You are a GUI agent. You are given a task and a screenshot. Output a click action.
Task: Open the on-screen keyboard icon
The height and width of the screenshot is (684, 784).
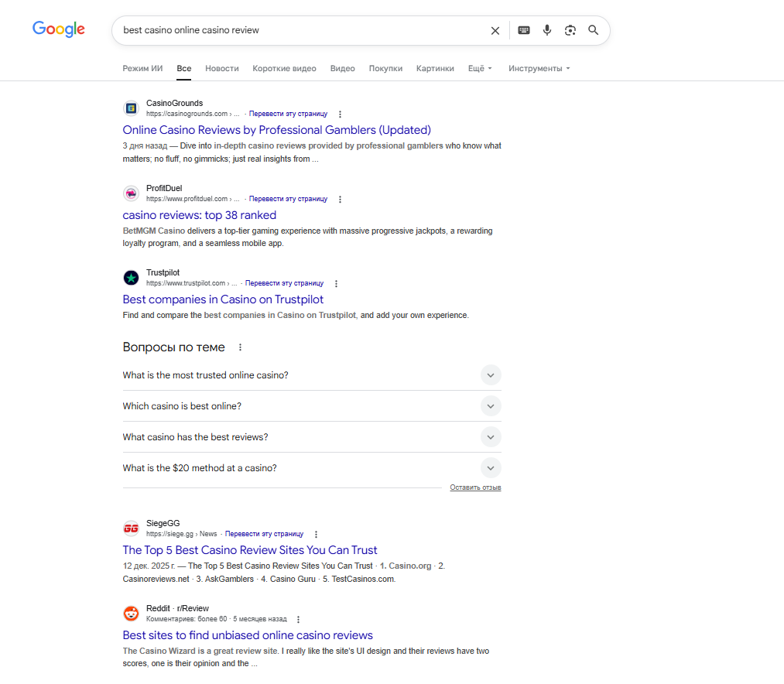click(x=523, y=30)
